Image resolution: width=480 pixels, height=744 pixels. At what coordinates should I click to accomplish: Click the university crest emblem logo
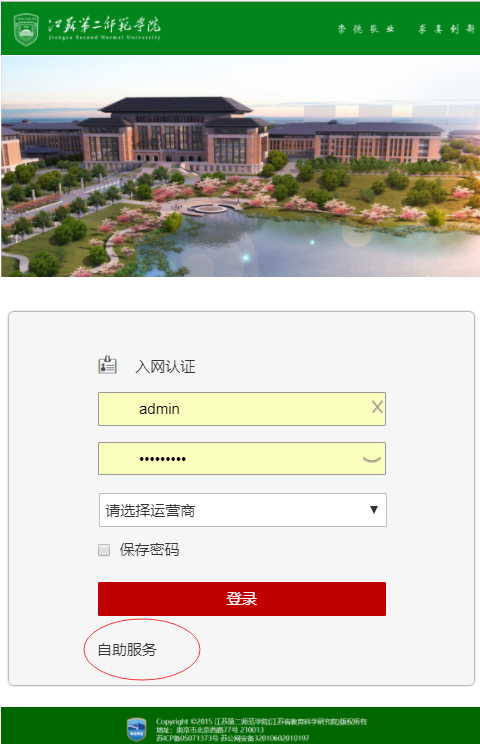(26, 29)
